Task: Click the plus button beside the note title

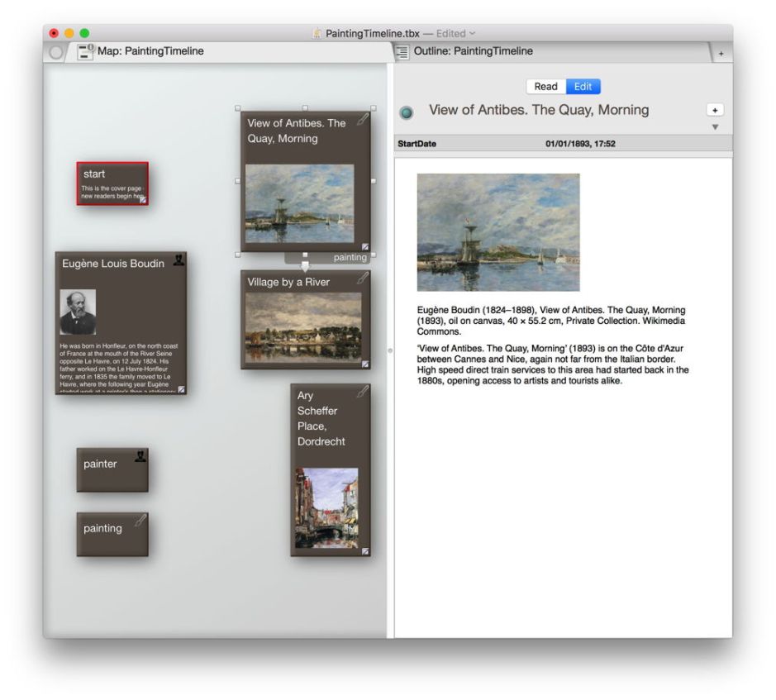Action: pyautogui.click(x=715, y=110)
